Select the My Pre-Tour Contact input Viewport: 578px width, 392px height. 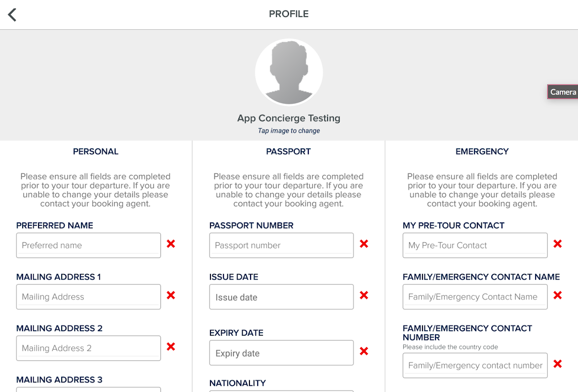click(475, 245)
